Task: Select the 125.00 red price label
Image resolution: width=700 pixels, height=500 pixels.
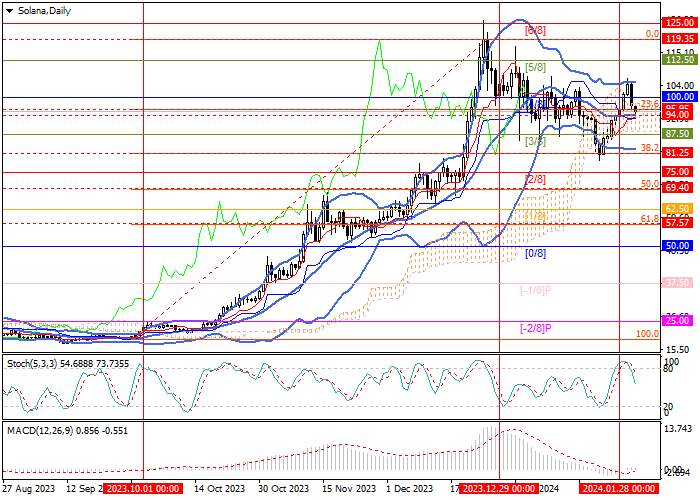Action: click(677, 23)
